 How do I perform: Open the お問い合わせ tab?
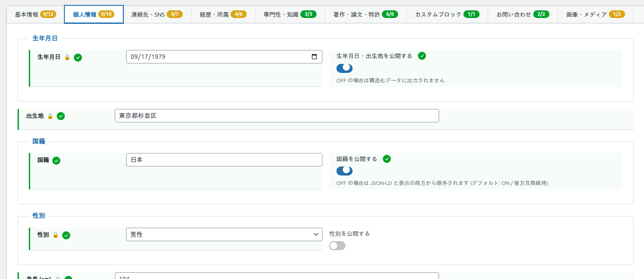[523, 14]
